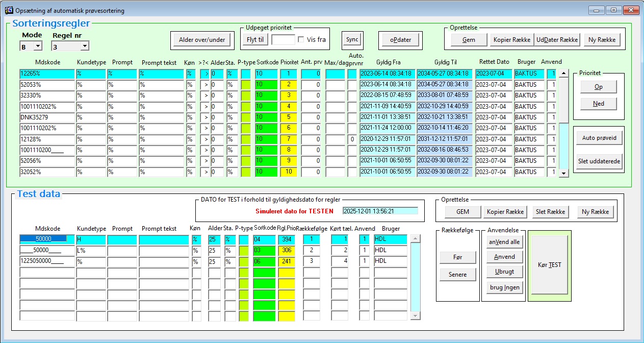644x343 pixels.
Task: Toggle the 'Vis fra' checkbox
Action: click(301, 40)
